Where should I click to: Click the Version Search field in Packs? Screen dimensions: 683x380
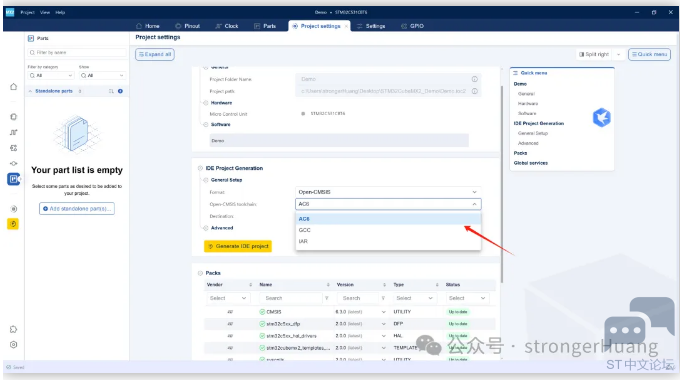pyautogui.click(x=357, y=298)
